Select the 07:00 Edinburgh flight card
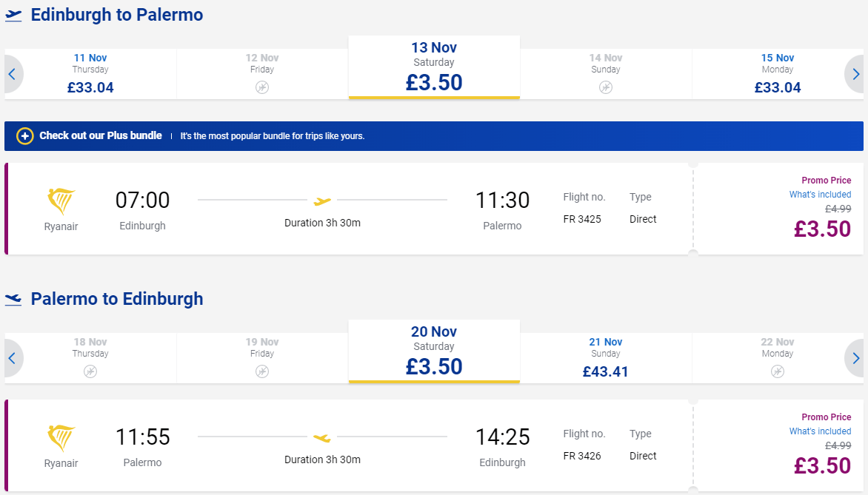This screenshot has height=495, width=868. click(x=349, y=209)
